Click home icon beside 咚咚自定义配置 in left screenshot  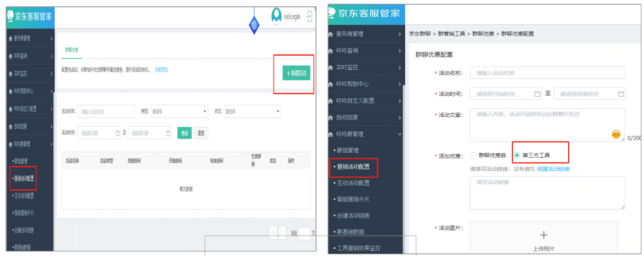click(10, 109)
